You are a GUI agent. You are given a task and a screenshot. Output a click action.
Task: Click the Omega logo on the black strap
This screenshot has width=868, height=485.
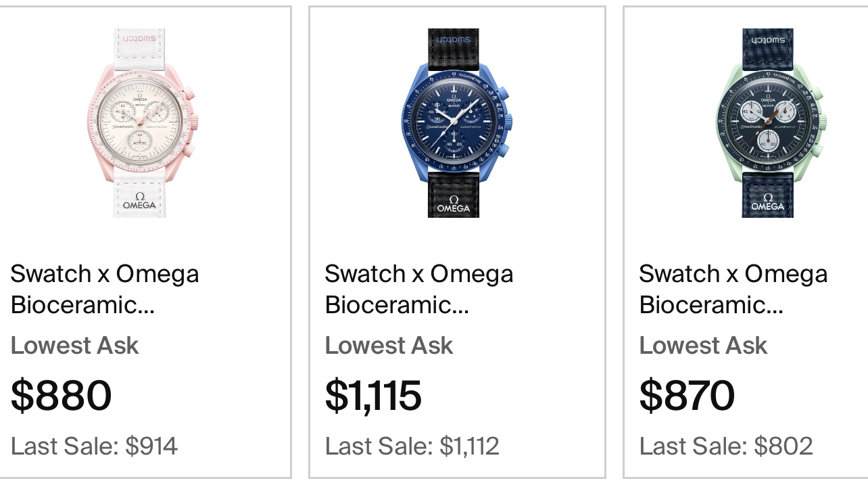pos(454,204)
